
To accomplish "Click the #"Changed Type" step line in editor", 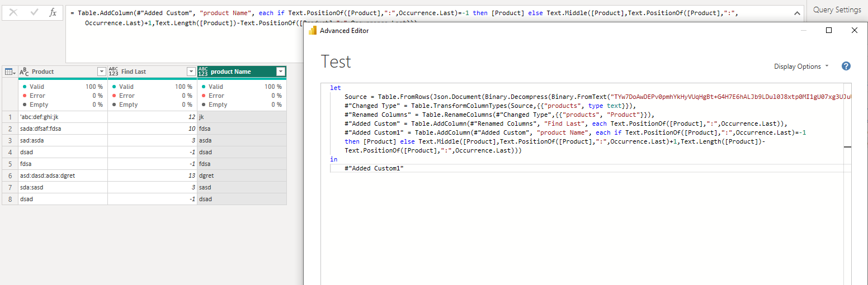I will 490,106.
